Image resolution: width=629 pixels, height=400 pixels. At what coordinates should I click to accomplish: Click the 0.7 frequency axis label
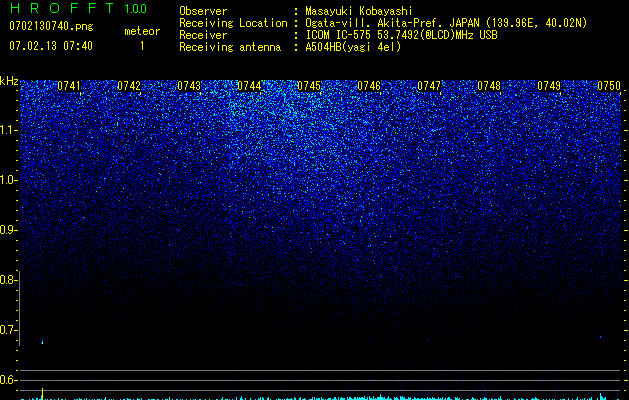tap(8, 330)
